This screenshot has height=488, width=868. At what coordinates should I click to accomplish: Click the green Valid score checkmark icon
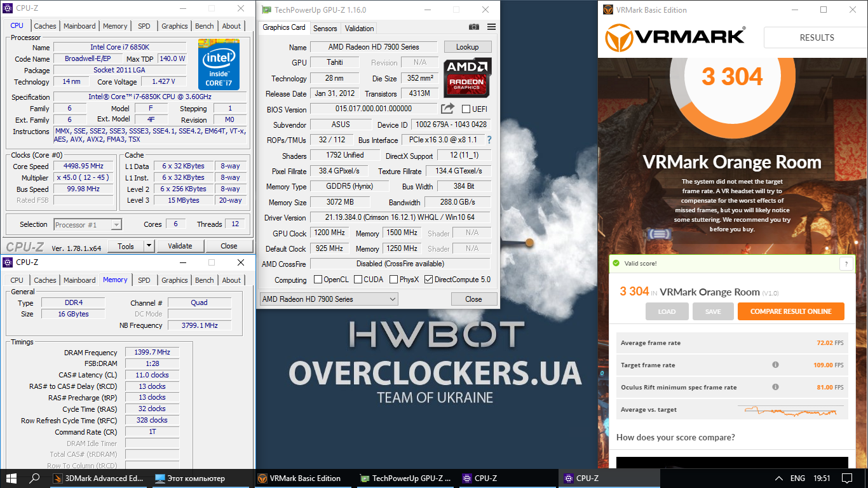[614, 263]
